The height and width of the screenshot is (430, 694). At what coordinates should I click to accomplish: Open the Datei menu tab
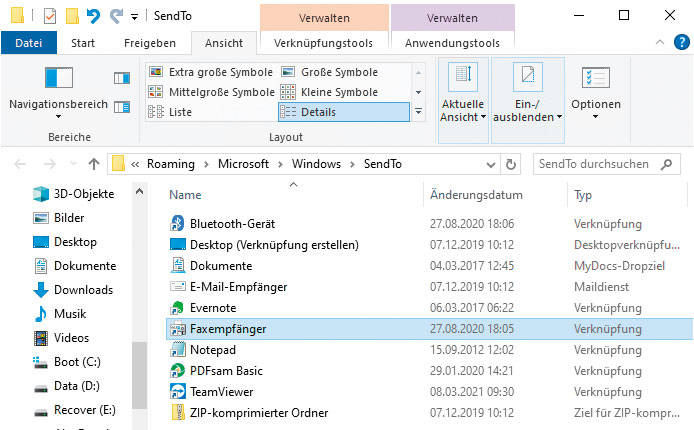pyautogui.click(x=29, y=43)
